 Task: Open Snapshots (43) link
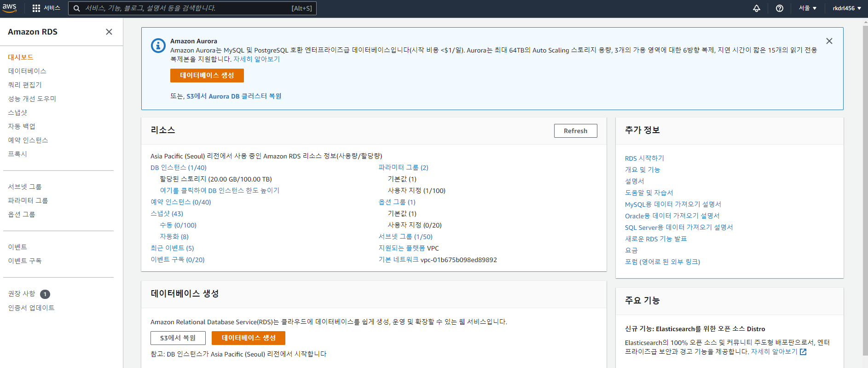167,214
